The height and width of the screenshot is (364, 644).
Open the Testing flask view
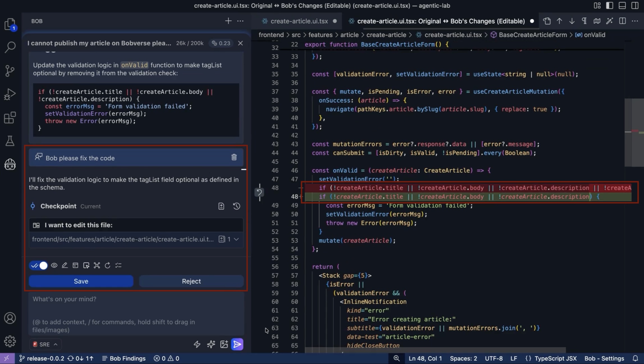pos(10,141)
